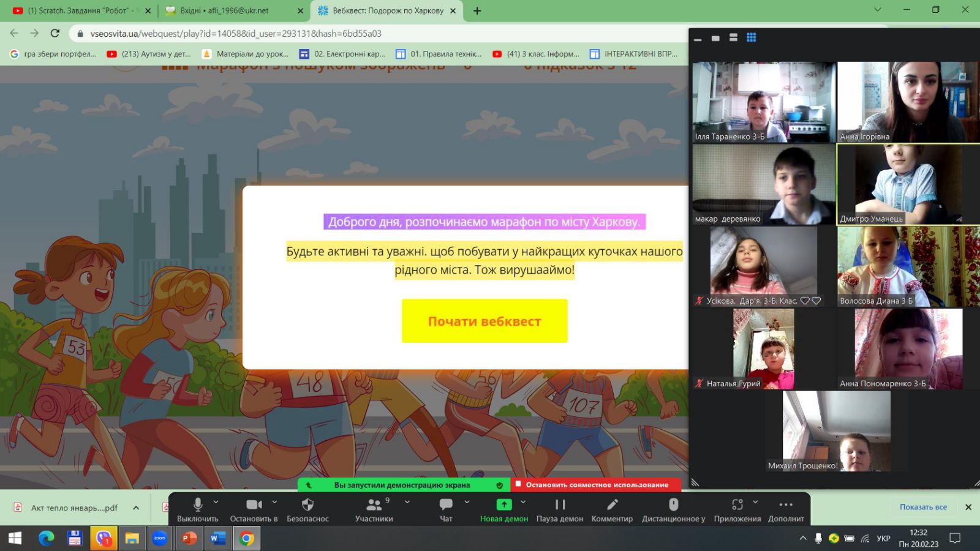Click the yellow Почати вебквест button
This screenshot has width=980, height=551.
pyautogui.click(x=484, y=321)
